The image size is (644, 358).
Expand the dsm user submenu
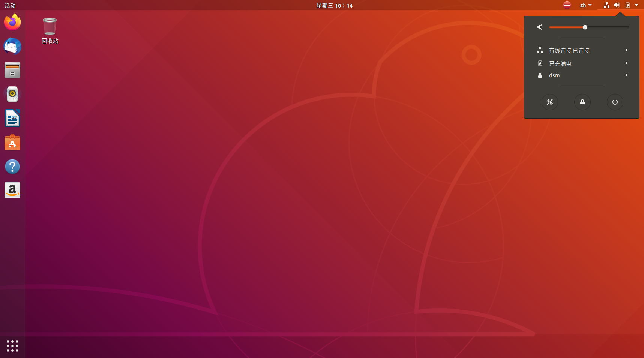(582, 75)
